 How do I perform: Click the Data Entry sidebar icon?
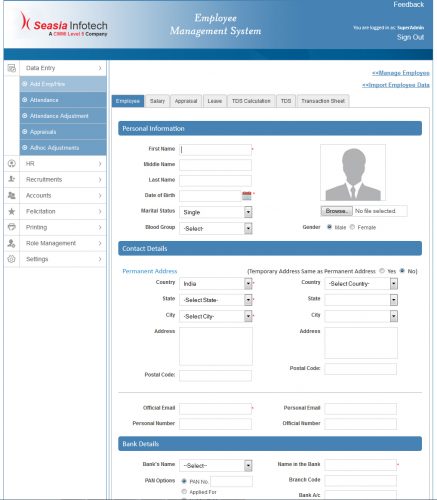(12, 68)
